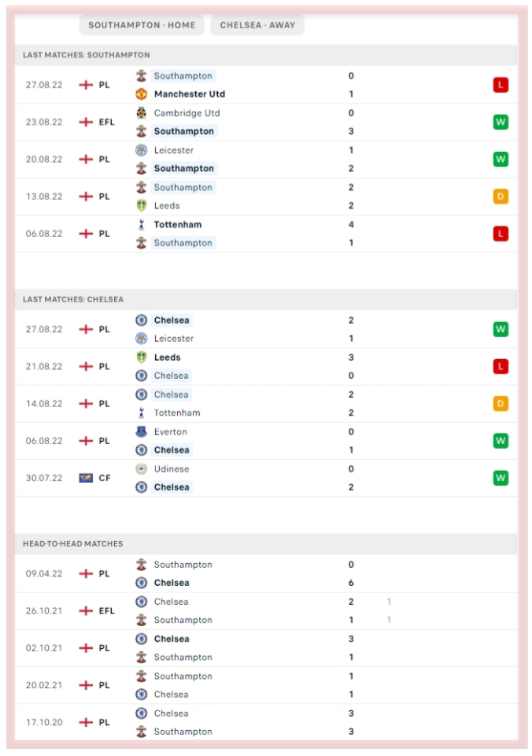
Task: Click the Manchester Utd club crest icon
Action: coord(141,94)
